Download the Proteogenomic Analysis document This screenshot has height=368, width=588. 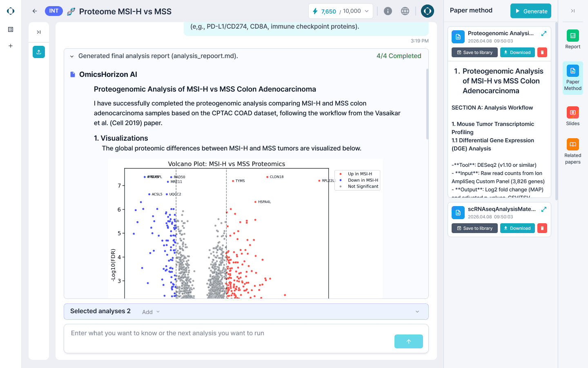pos(517,52)
